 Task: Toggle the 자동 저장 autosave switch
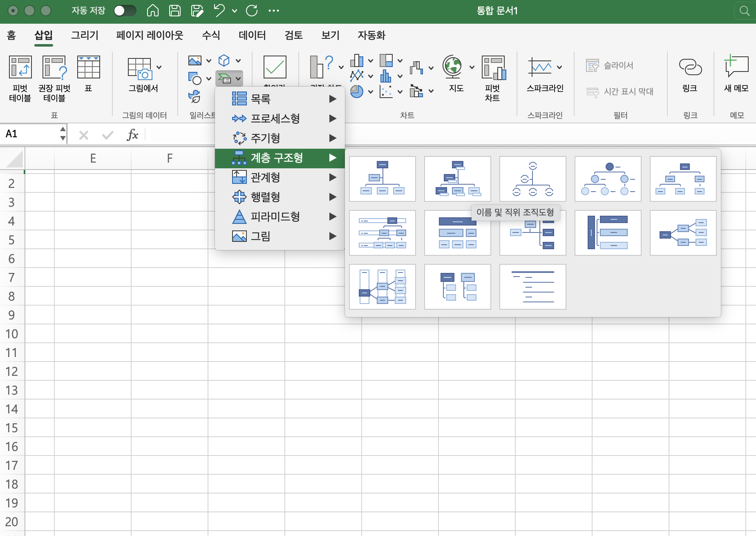click(x=125, y=11)
